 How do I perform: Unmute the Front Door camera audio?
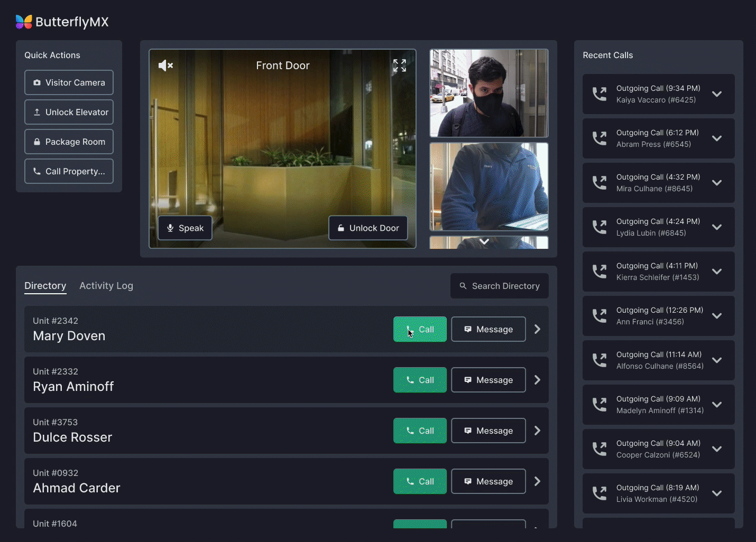pos(165,66)
